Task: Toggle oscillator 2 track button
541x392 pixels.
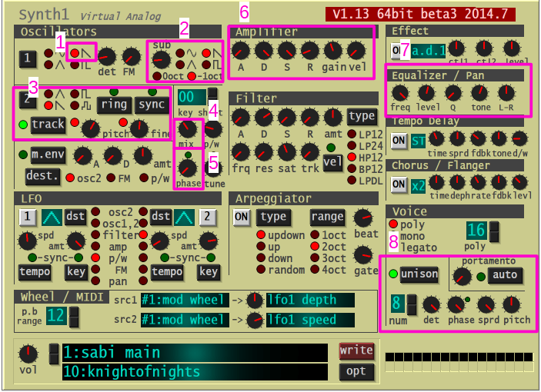Action: coord(48,125)
